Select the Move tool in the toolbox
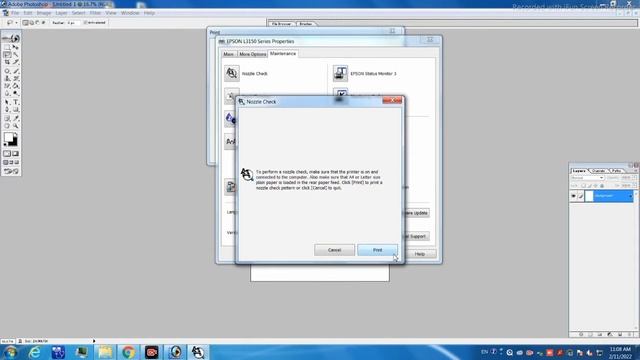 coord(16,47)
